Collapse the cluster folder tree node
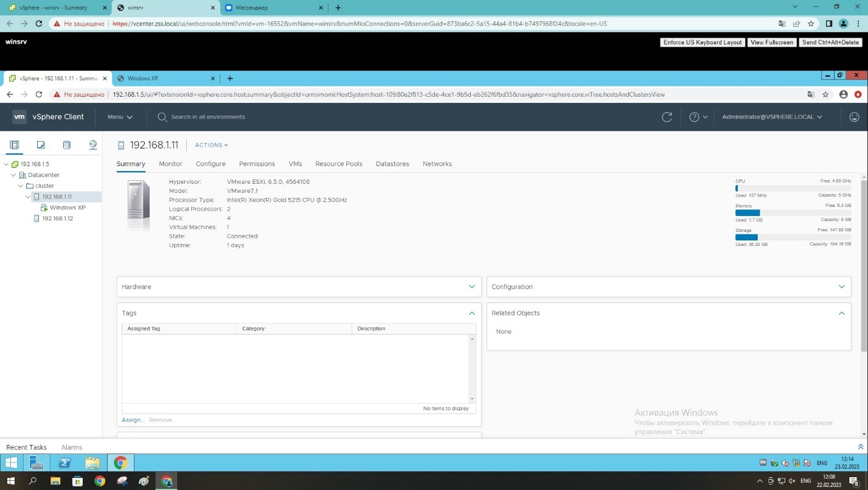This screenshot has height=490, width=868. pyautogui.click(x=21, y=186)
